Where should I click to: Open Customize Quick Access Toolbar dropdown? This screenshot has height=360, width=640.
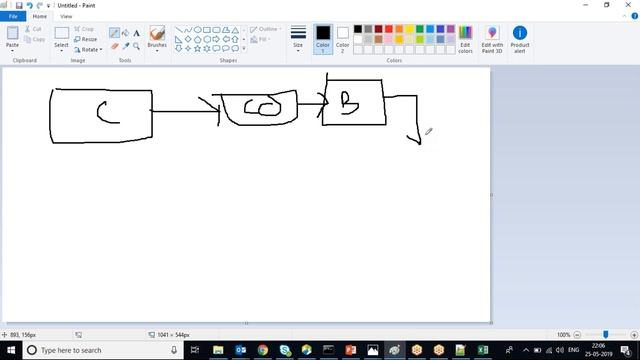pyautogui.click(x=48, y=6)
